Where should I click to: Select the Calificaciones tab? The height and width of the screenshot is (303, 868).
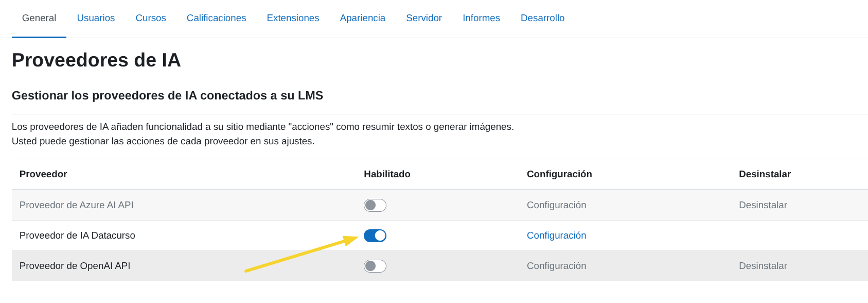pyautogui.click(x=216, y=18)
